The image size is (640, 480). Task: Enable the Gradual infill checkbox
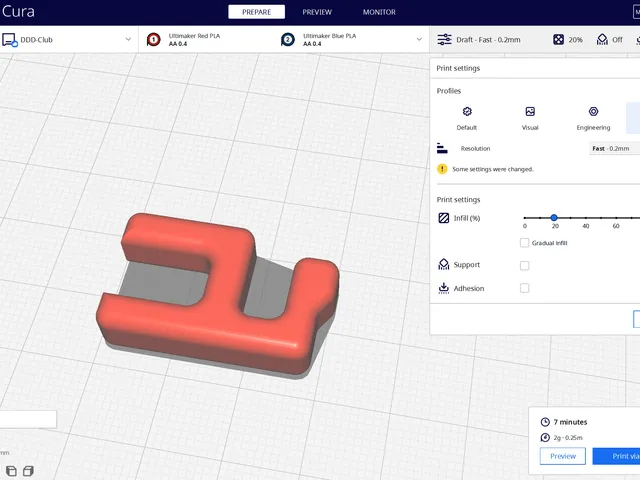tap(524, 243)
